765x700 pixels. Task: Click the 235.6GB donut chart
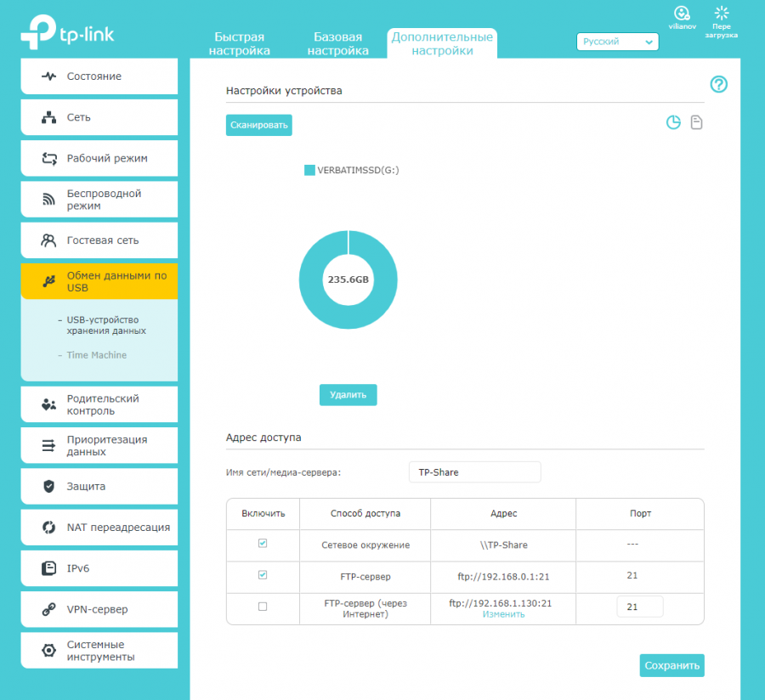pyautogui.click(x=348, y=279)
